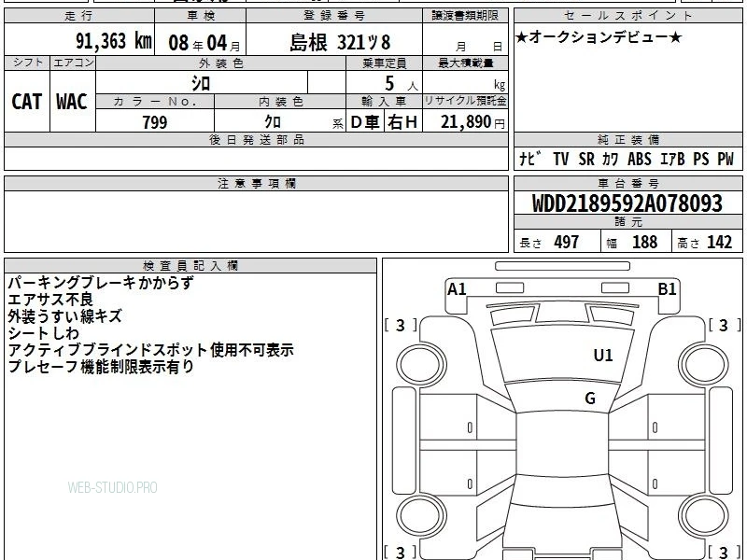Select the sales point オークションデビュー text
The width and height of the screenshot is (747, 560).
click(x=599, y=37)
